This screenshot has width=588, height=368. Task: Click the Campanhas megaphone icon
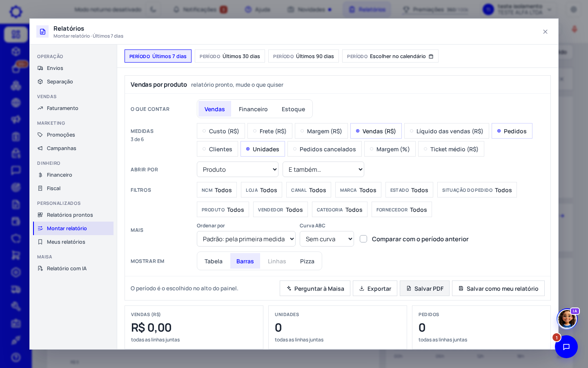pos(40,148)
